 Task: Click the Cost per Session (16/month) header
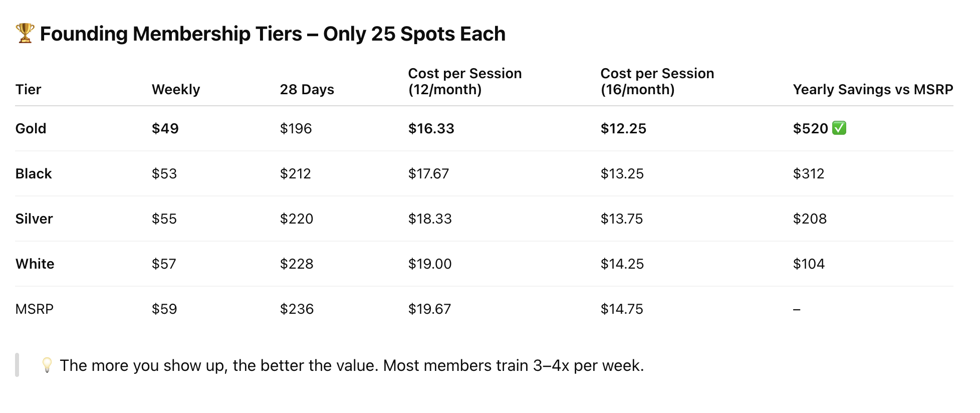[x=657, y=81]
